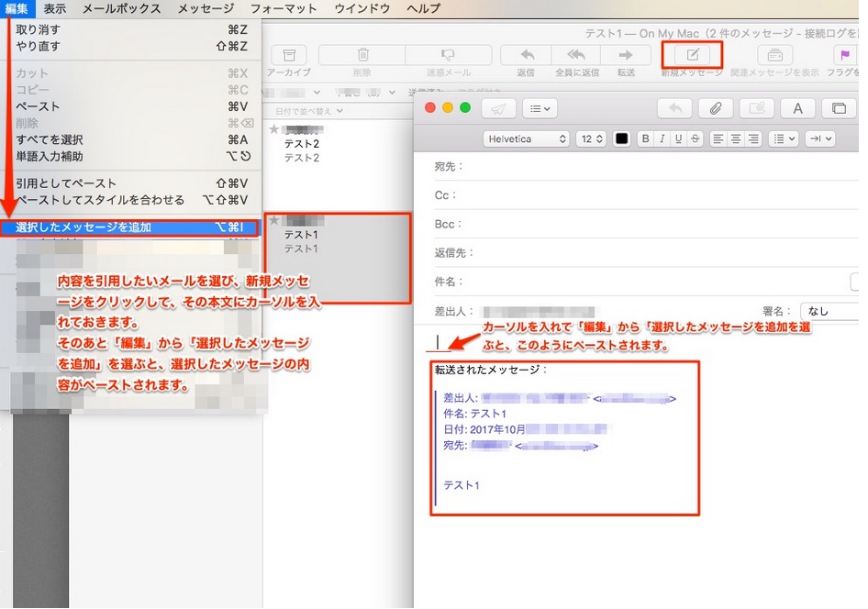Toggle the format bar with A icon
Screen dimensions: 868x609
tap(797, 108)
